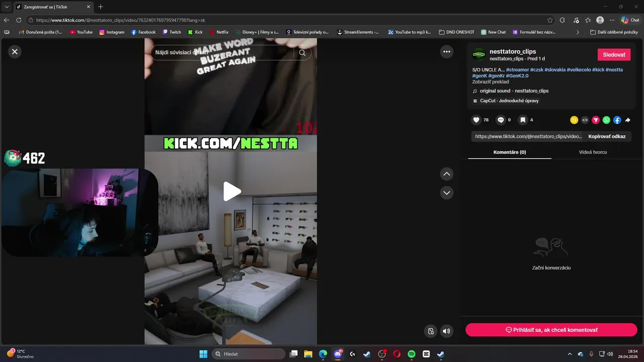Save video with bookmark icon

click(523, 120)
